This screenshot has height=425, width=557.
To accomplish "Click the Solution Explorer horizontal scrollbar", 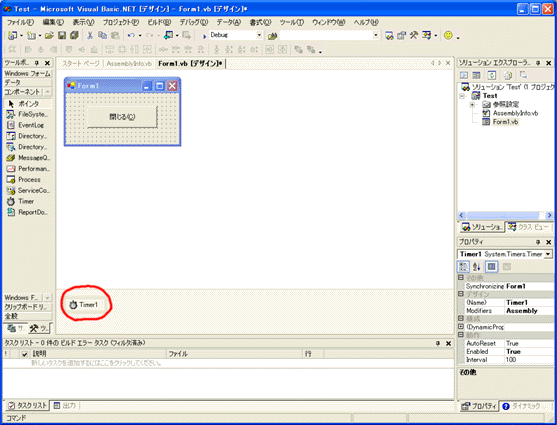I will point(505,215).
